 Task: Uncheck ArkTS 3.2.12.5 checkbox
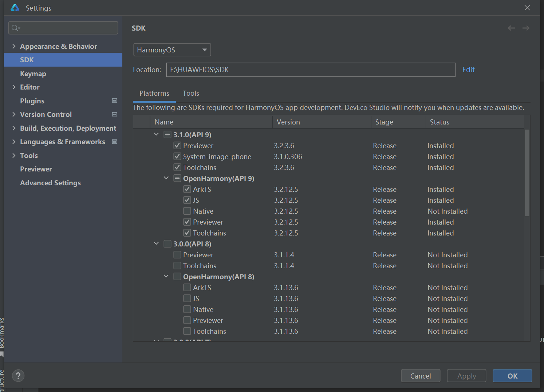pyautogui.click(x=187, y=189)
